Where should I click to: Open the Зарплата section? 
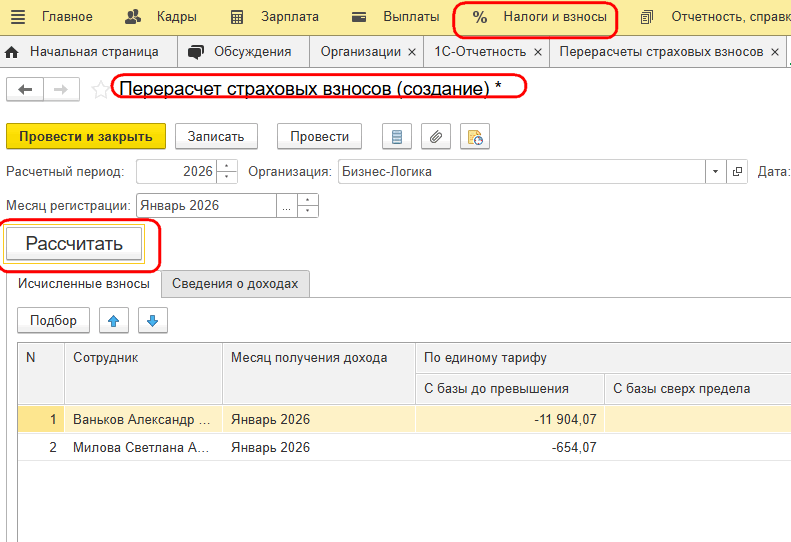(x=274, y=17)
